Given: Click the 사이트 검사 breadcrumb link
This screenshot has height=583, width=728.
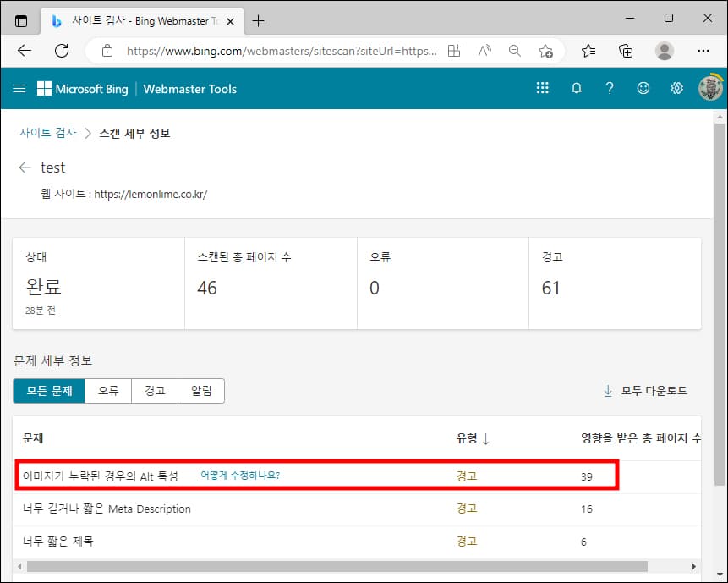Looking at the screenshot, I should pos(47,133).
